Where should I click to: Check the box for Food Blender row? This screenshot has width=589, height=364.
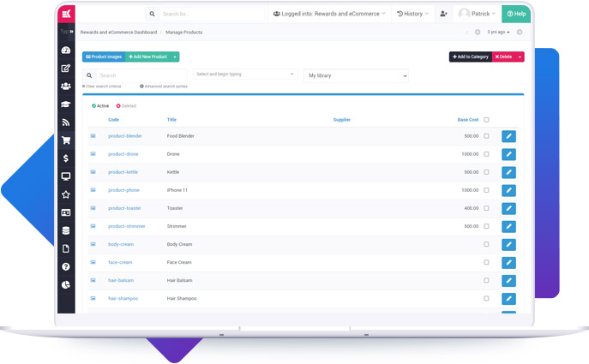tap(486, 136)
